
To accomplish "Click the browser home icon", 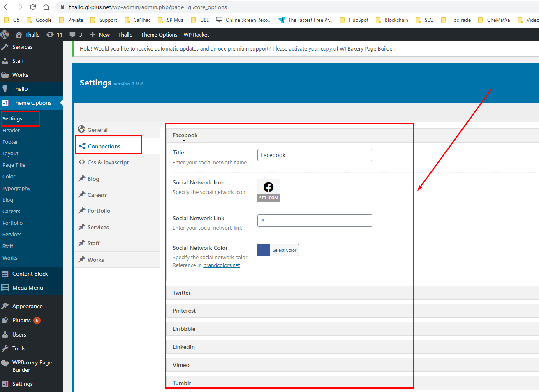I will (x=46, y=7).
